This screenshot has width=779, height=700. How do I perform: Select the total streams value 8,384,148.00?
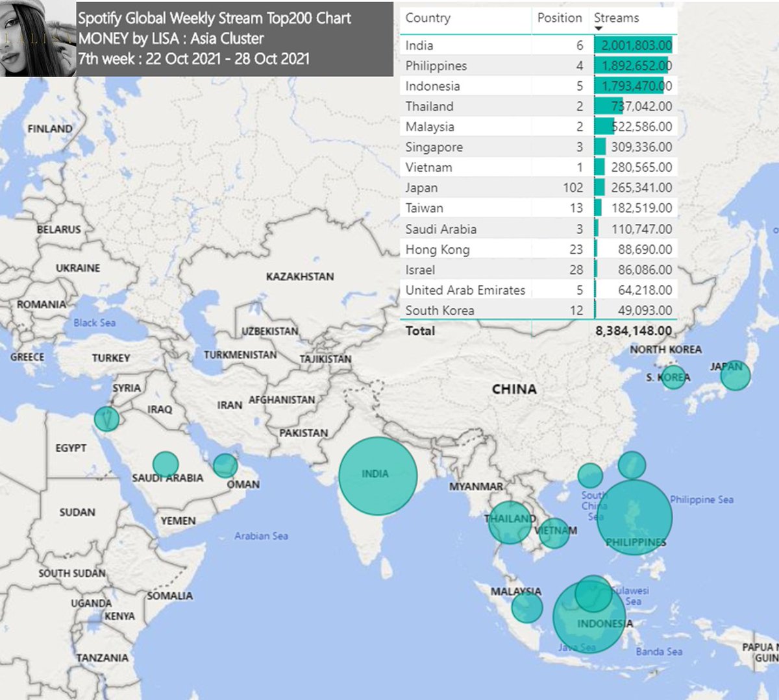(x=634, y=331)
